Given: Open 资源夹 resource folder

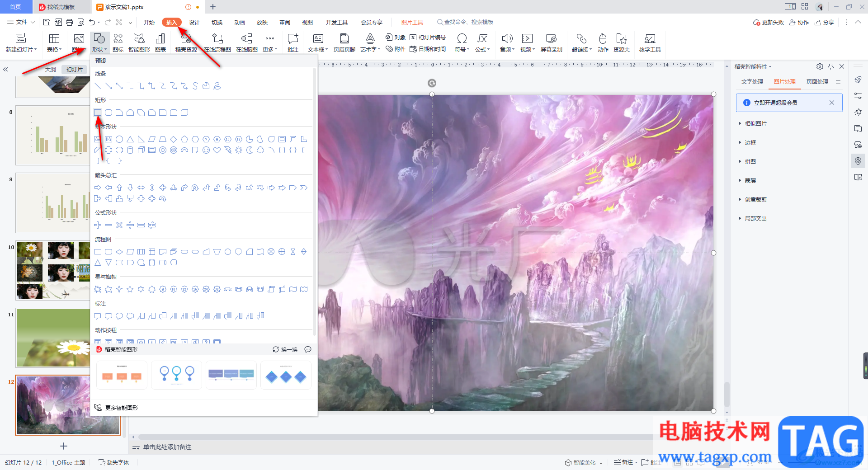Looking at the screenshot, I should tap(622, 43).
